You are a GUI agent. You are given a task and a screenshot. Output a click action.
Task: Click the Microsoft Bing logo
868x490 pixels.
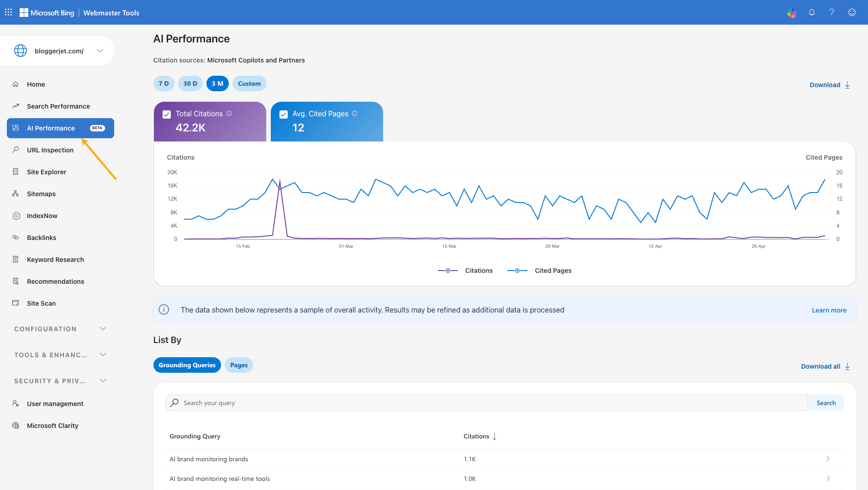point(47,13)
